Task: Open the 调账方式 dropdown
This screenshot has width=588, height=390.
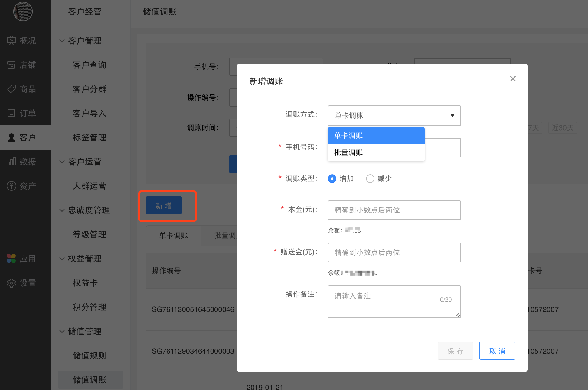Action: 394,116
